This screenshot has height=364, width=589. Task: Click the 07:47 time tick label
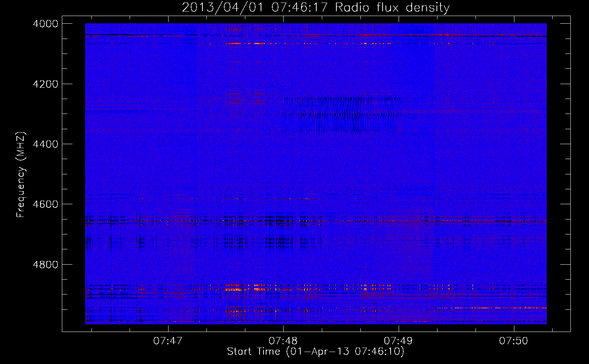tap(168, 341)
